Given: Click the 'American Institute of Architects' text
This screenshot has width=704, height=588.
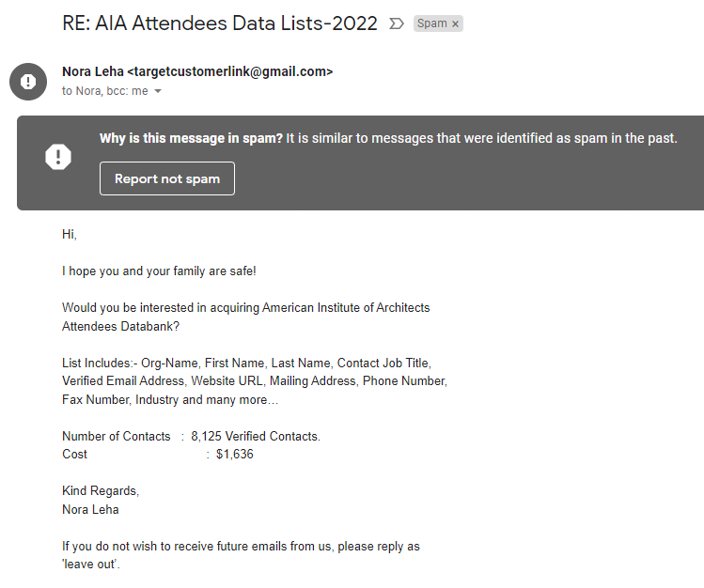Looking at the screenshot, I should tap(346, 308).
